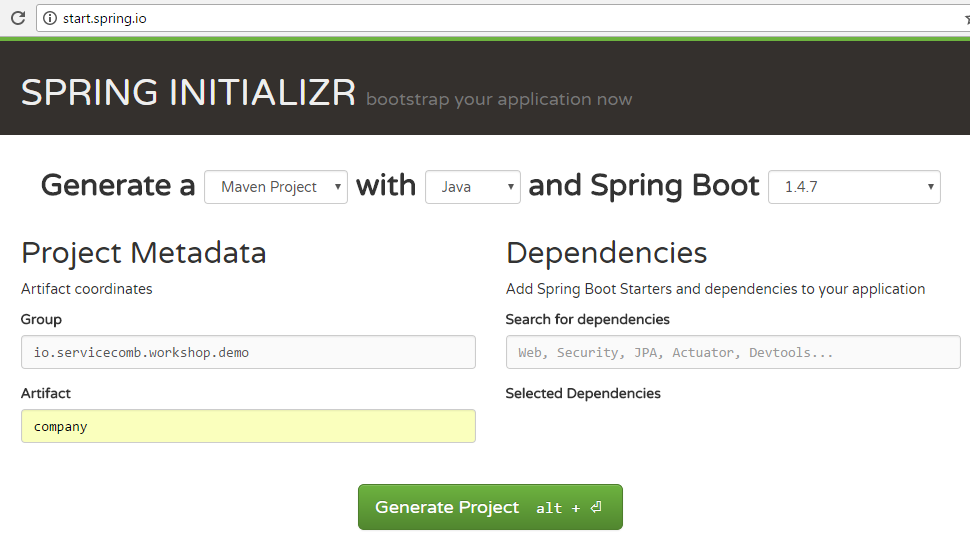970x538 pixels.
Task: Click the Selected Dependencies label
Action: 583,393
